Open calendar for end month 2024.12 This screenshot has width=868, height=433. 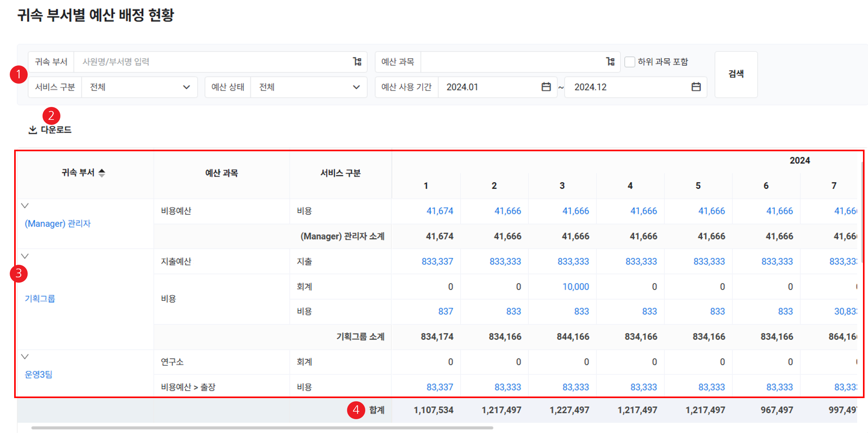(696, 87)
